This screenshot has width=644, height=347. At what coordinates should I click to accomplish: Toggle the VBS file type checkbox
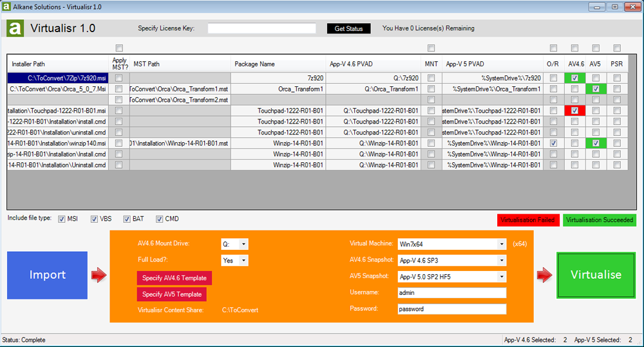(x=95, y=220)
